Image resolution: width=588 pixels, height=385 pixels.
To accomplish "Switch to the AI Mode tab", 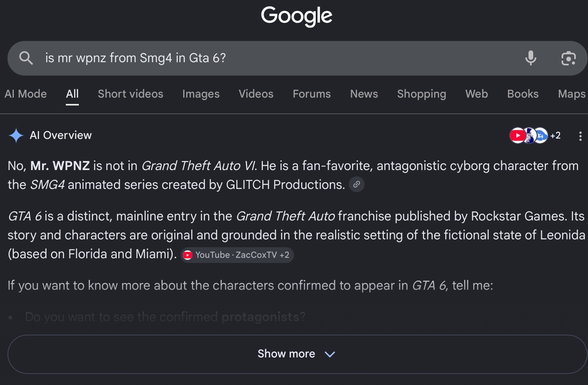I will click(26, 94).
